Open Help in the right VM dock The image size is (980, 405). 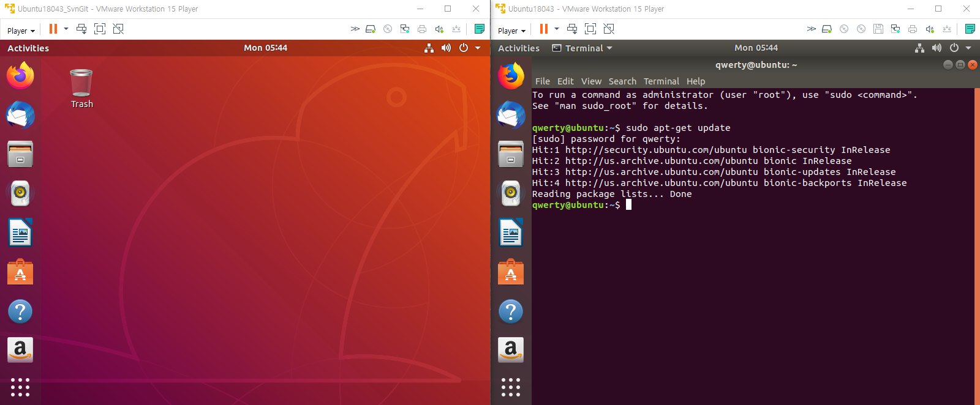pyautogui.click(x=511, y=311)
